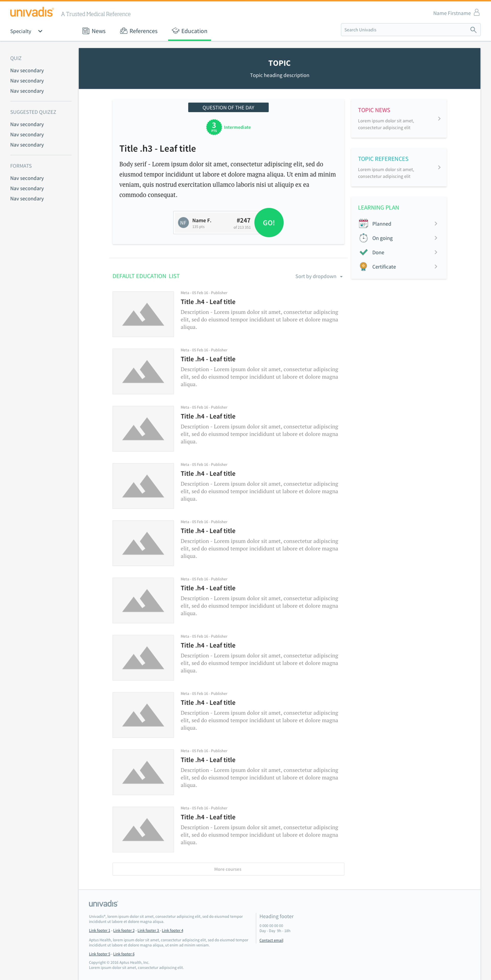Click the NF user avatar circle
The height and width of the screenshot is (980, 491).
183,223
